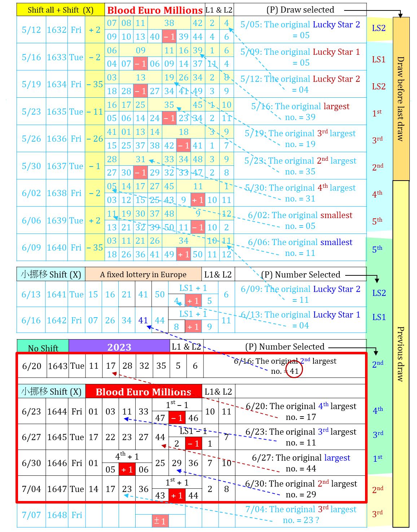Click '7/04: The original 3rd largest no. = 23 ?' note
The image size is (417, 532).
[301, 515]
